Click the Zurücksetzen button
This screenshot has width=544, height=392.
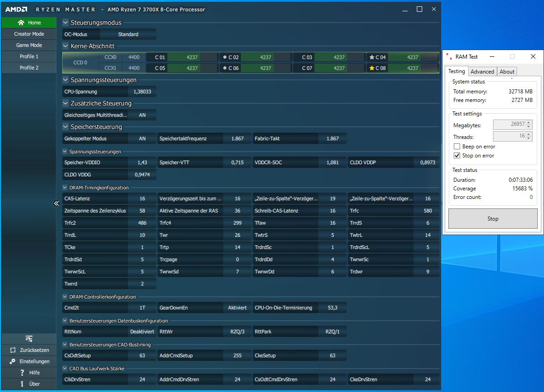click(x=29, y=350)
